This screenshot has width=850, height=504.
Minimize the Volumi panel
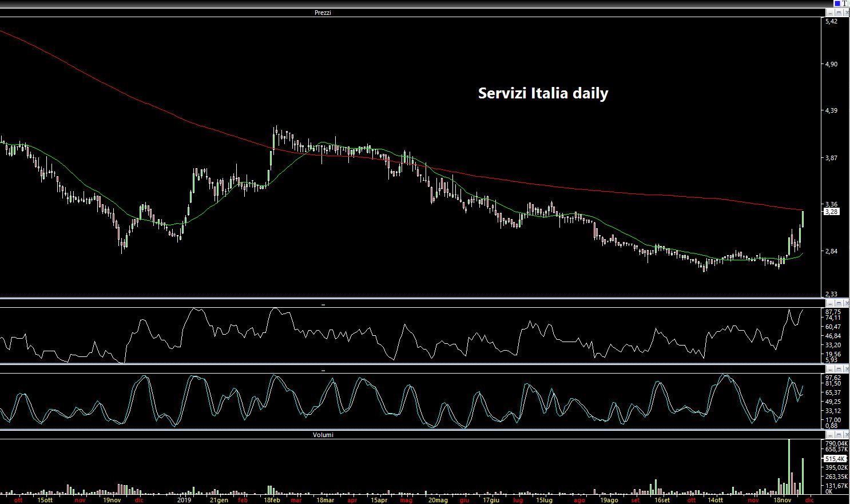pyautogui.click(x=830, y=435)
